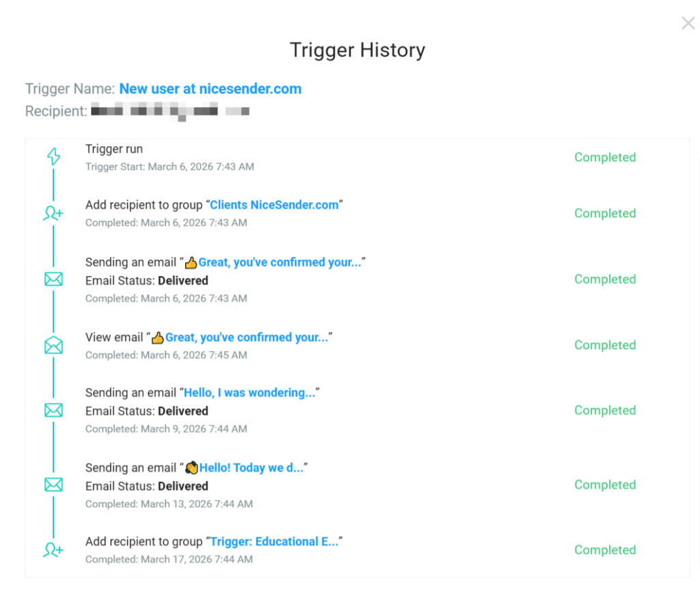
Task: Select the envelope icon beside 'Hello, I was wondering...'
Action: coord(53,410)
